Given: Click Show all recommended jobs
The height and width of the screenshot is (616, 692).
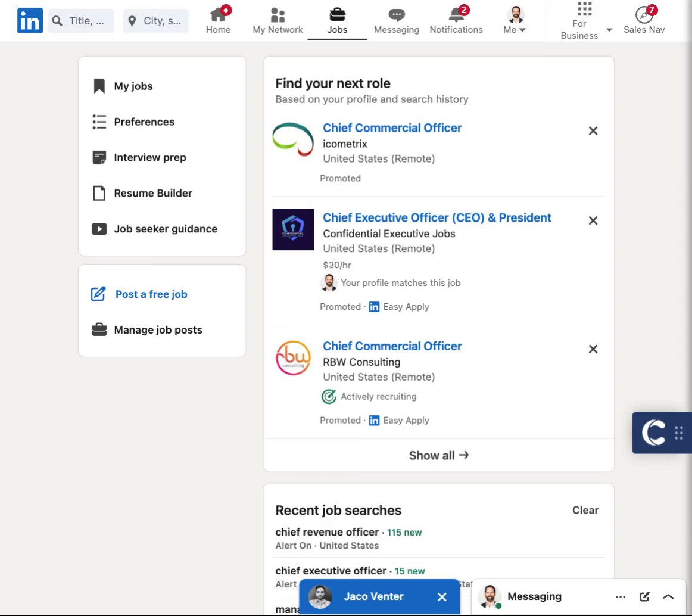Looking at the screenshot, I should pyautogui.click(x=438, y=455).
